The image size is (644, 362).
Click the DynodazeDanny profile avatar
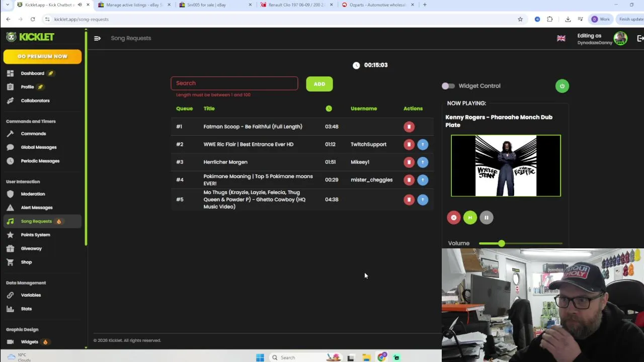(620, 39)
